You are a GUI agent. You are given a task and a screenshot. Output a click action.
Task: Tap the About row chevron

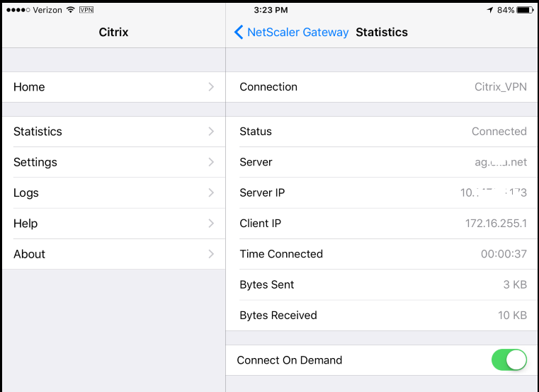click(211, 254)
